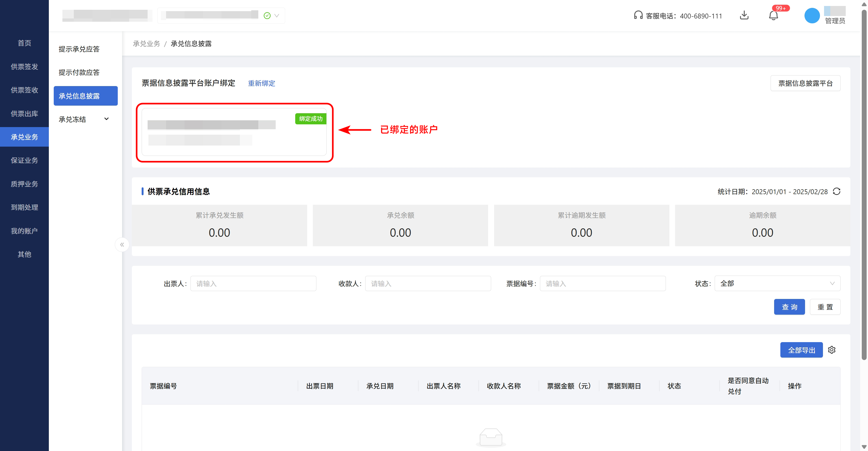Click the 出票人 input field
Screen dimensions: 868x451
tap(253, 283)
